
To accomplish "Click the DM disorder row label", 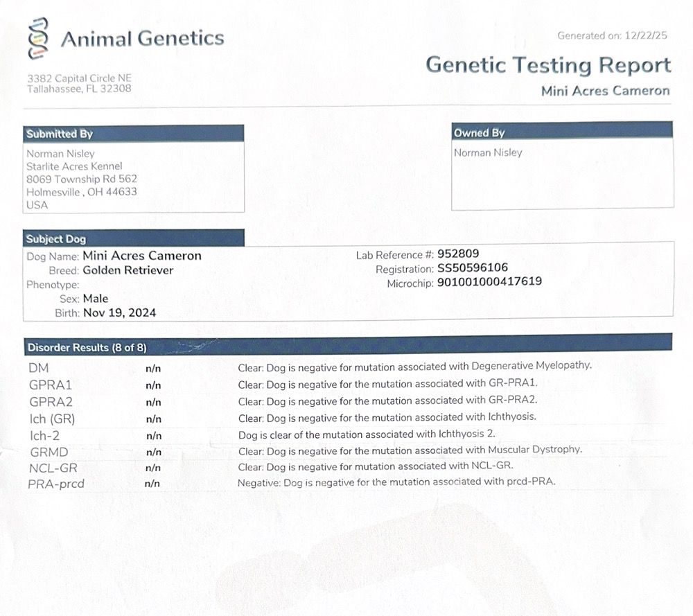I will click(39, 368).
